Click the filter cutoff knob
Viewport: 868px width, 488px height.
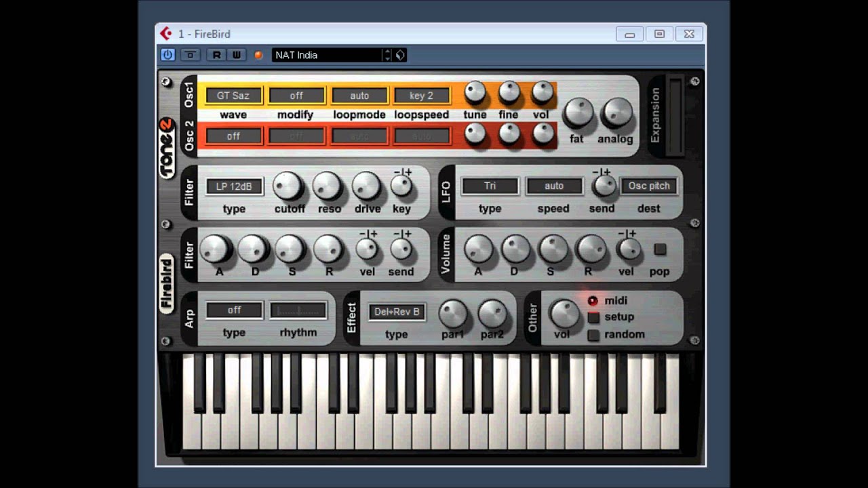click(288, 186)
